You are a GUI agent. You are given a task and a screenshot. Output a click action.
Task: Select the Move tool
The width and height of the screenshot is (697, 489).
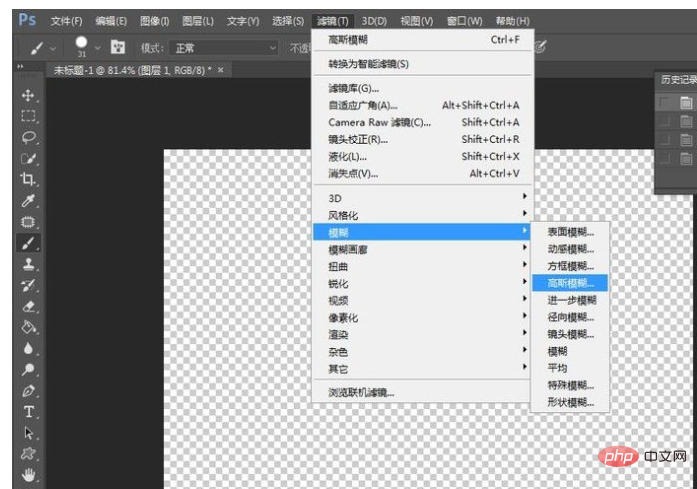tap(28, 95)
